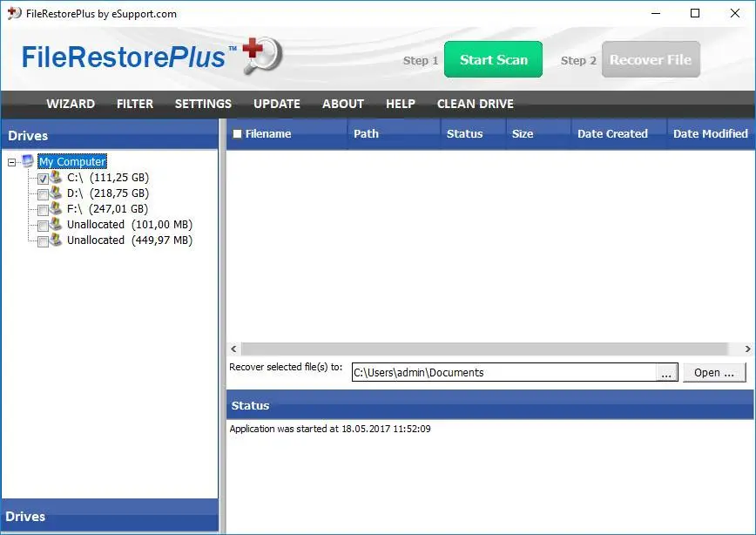Minimize the FileRestorePlus window
This screenshot has height=535, width=756.
tap(656, 13)
